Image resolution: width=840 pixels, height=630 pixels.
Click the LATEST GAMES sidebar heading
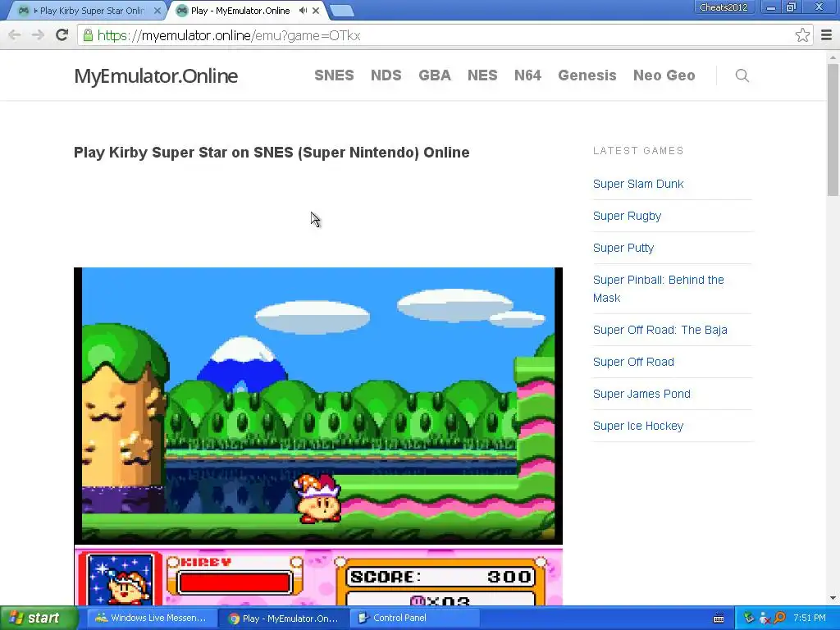click(638, 151)
